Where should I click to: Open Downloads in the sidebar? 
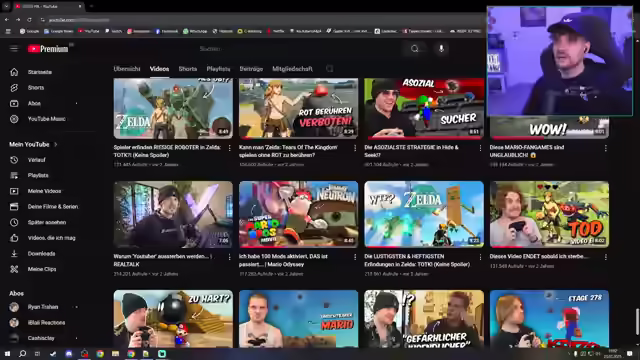[41, 253]
